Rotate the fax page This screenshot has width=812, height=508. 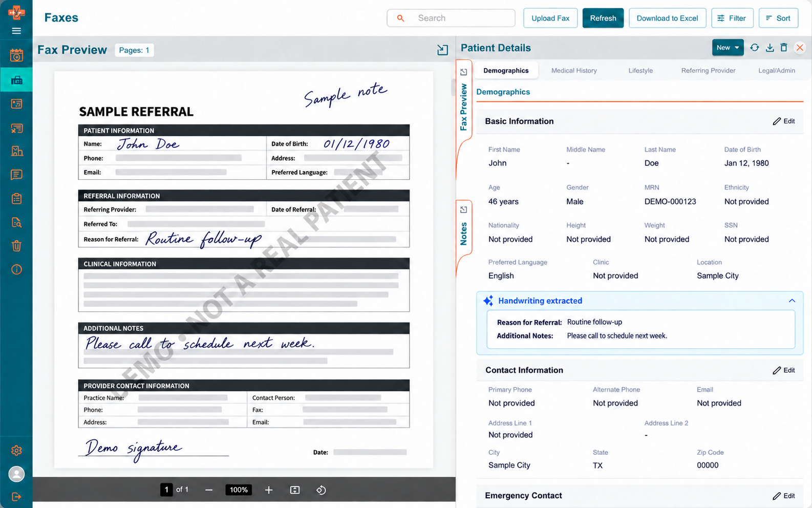coord(321,490)
